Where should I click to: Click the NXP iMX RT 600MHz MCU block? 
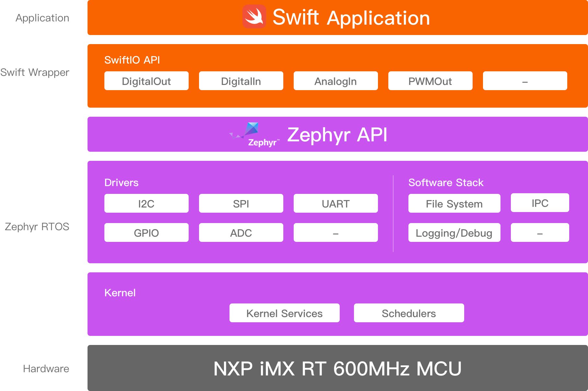click(337, 368)
